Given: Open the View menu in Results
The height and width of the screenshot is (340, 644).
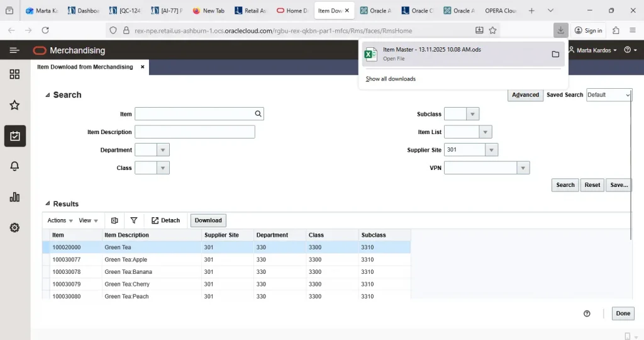Looking at the screenshot, I should [x=88, y=220].
